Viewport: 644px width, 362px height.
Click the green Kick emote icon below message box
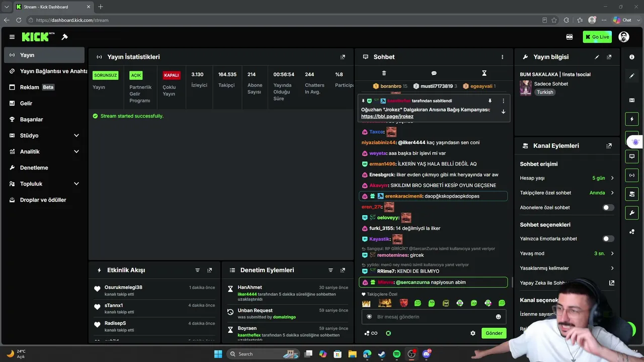click(x=388, y=333)
